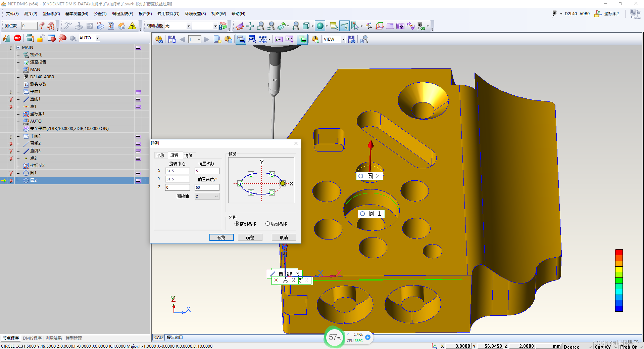Click the previous page arrow icon
Screen dimensions: 644x349
182,39
